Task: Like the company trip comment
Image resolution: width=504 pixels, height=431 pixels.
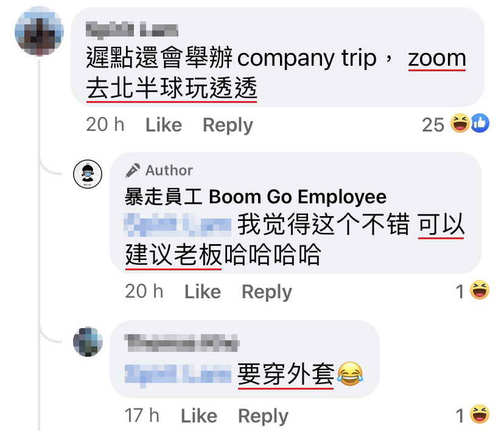Action: pyautogui.click(x=164, y=125)
